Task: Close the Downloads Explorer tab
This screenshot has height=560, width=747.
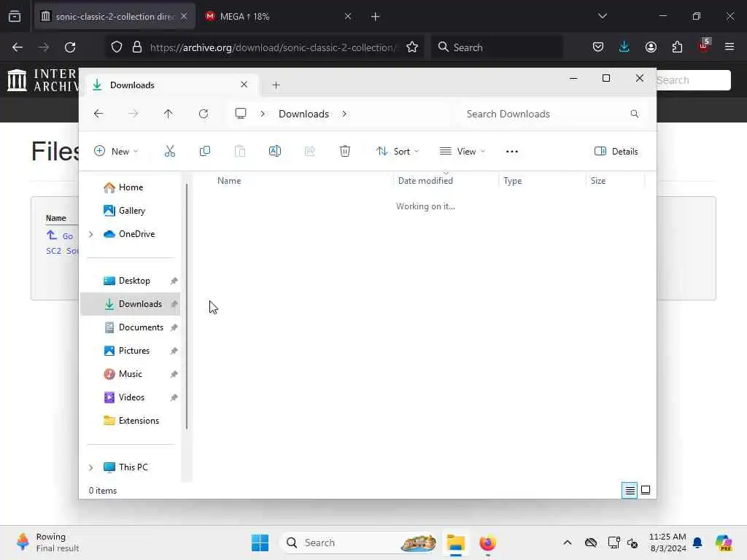Action: coord(244,85)
